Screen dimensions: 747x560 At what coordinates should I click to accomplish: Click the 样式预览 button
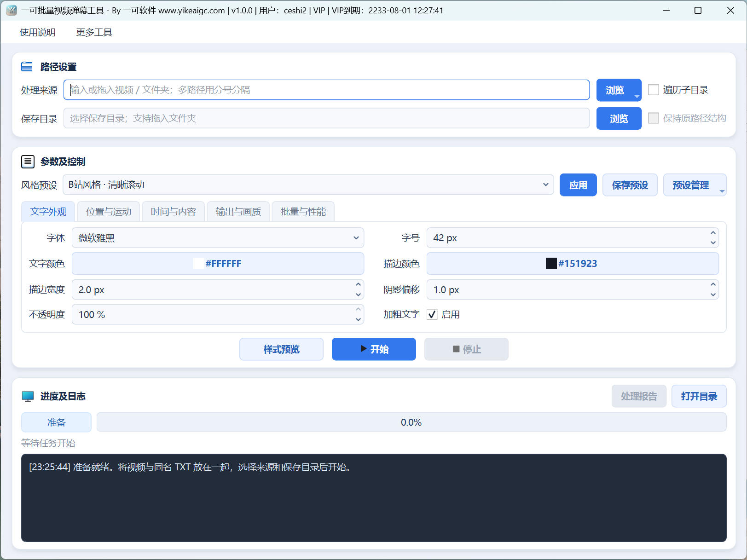(x=281, y=349)
